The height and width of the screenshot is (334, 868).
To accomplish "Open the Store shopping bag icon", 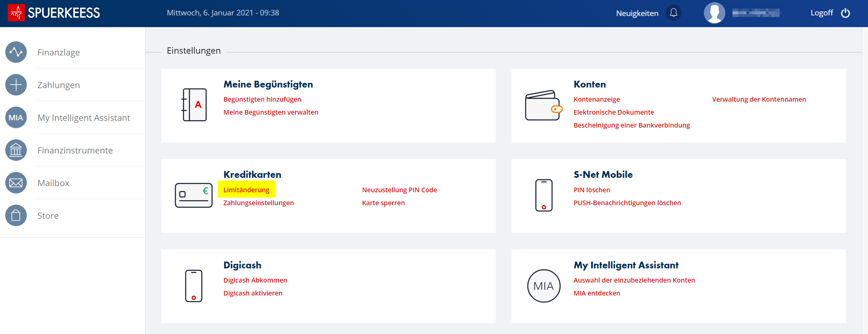I will point(16,216).
